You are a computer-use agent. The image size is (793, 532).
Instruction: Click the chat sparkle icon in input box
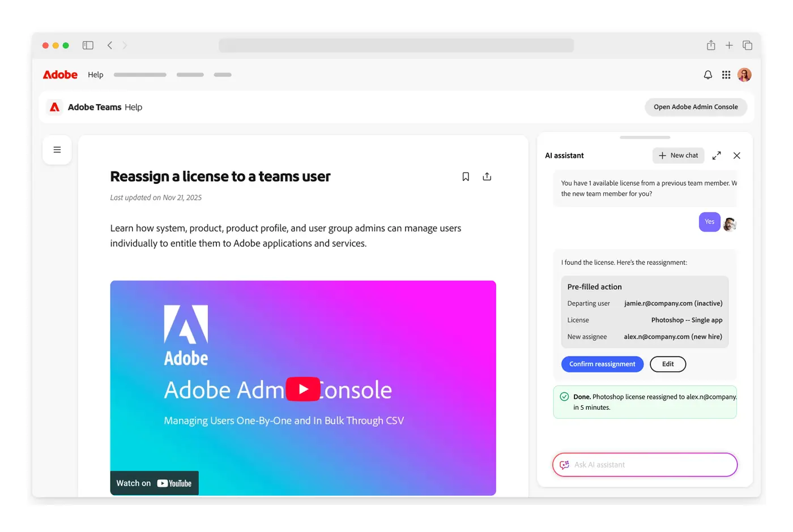[x=564, y=465]
